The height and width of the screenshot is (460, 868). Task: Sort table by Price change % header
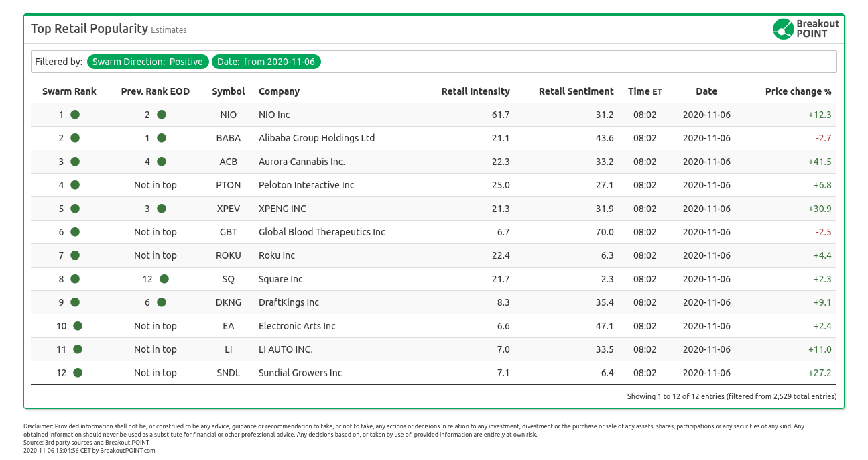798,91
